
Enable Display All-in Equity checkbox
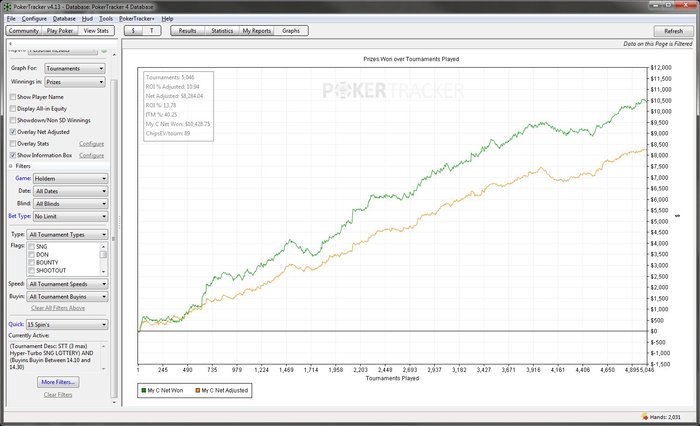tap(13, 109)
